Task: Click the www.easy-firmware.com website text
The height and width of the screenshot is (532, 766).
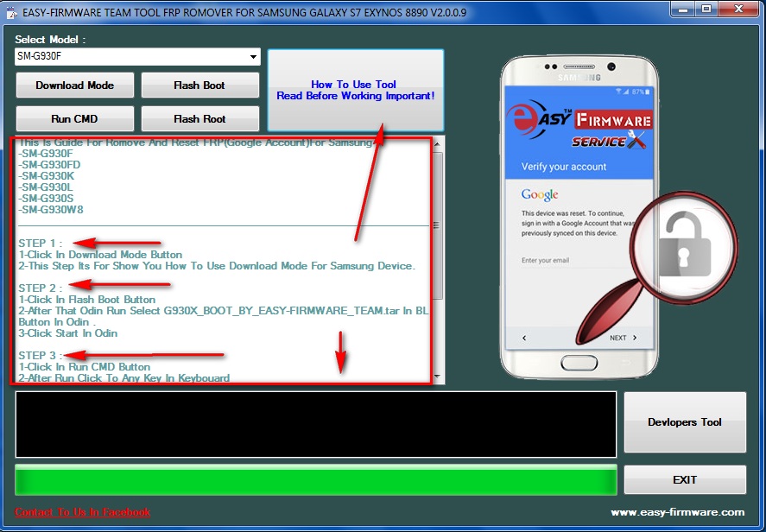Action: [x=678, y=512]
